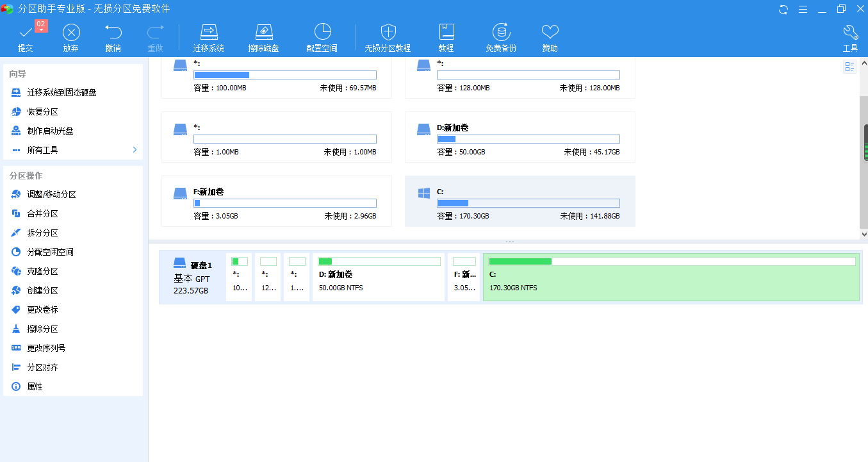Select the D:新加卷 partition card
Image resolution: width=868 pixels, height=462 pixels.
tap(520, 137)
